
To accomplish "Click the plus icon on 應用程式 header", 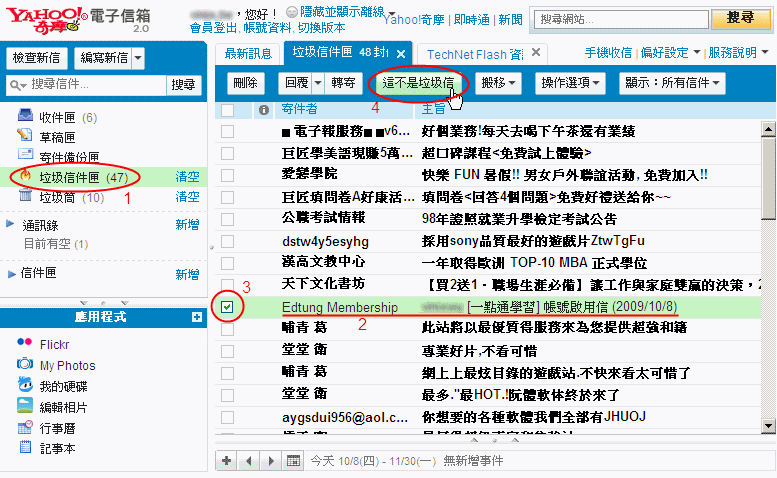I will (197, 317).
